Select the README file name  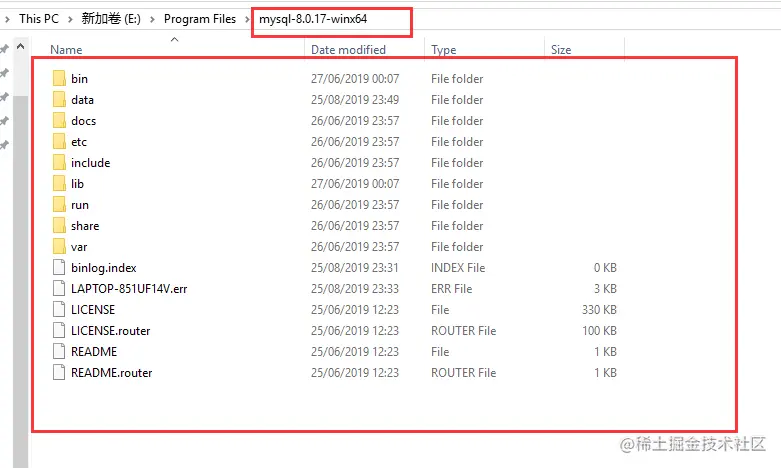[x=94, y=351]
